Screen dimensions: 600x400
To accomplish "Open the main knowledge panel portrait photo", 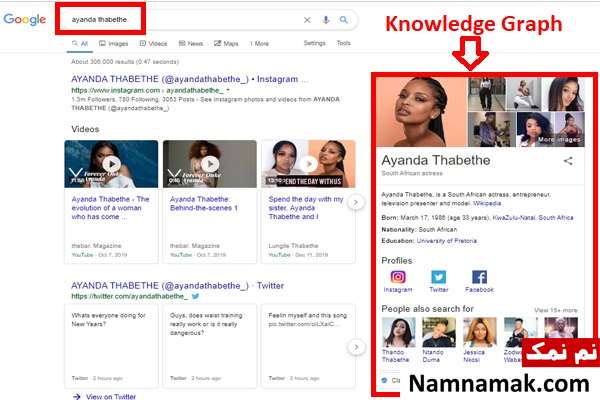I will (x=421, y=112).
